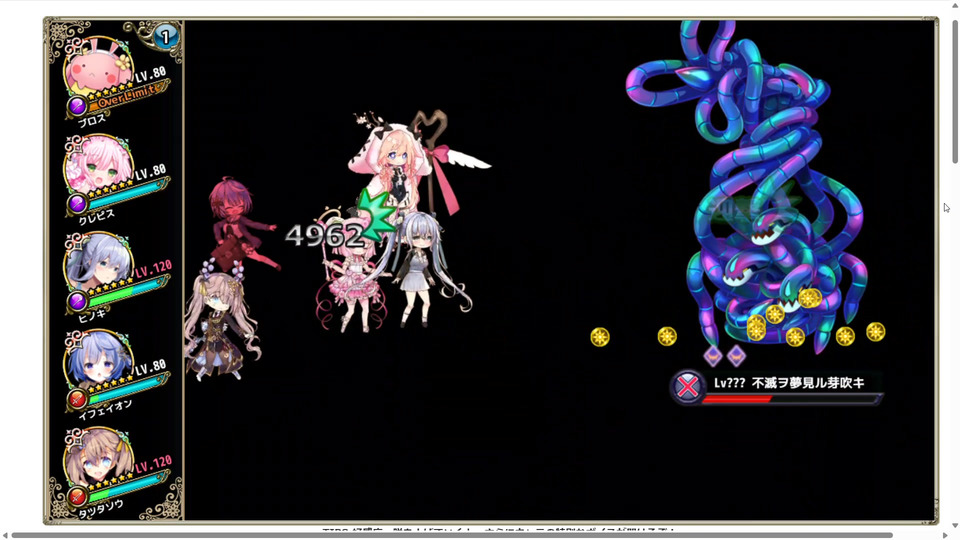This screenshot has width=960, height=540.
Task: Click the purple attribute orb beside クレピス
Action: click(77, 203)
